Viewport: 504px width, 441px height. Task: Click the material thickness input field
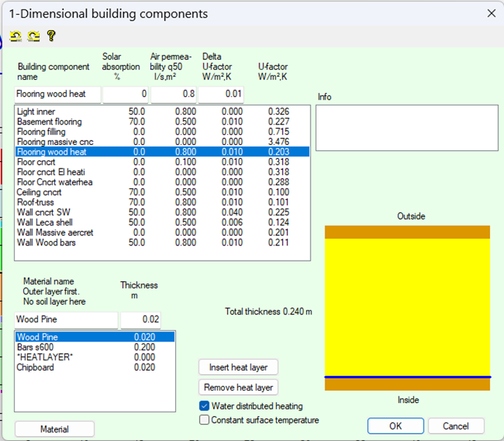(x=141, y=319)
